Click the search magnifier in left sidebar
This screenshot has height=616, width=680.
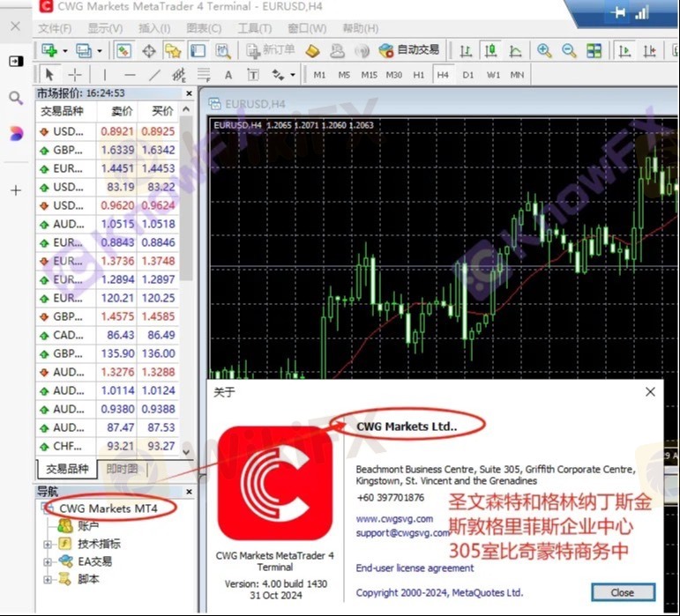click(x=16, y=98)
